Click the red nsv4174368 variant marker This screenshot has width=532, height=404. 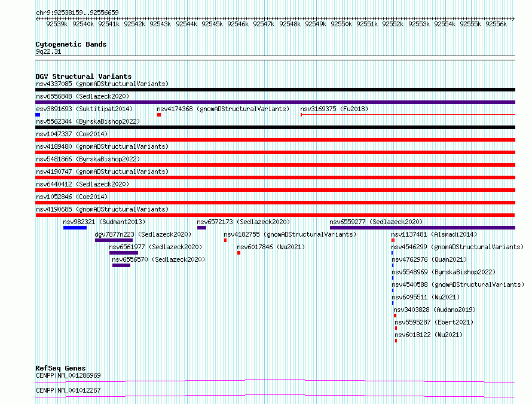click(x=159, y=115)
